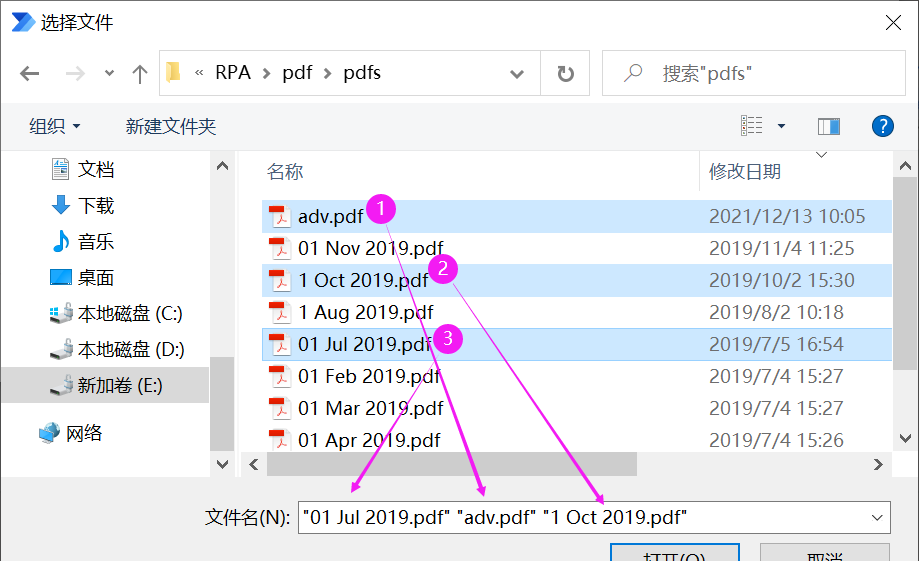Viewport: 919px width, 561px height.
Task: Click the 网络 network icon
Action: 49,433
